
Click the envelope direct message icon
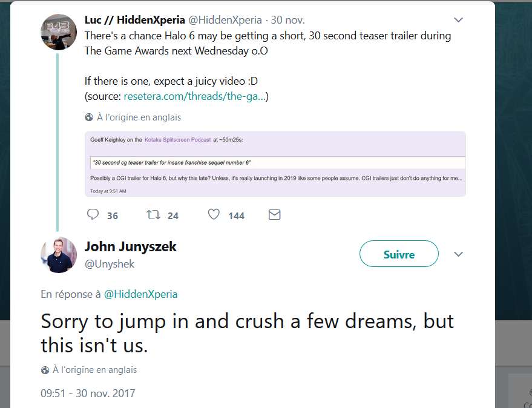(274, 214)
